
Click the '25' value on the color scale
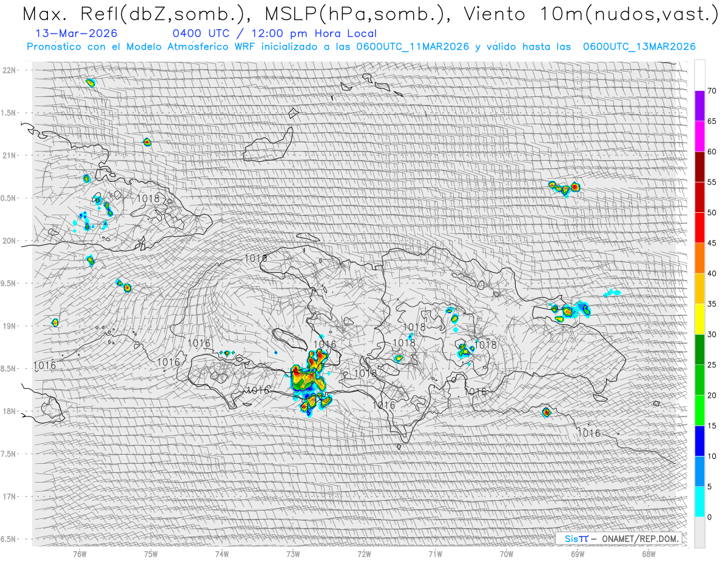712,365
